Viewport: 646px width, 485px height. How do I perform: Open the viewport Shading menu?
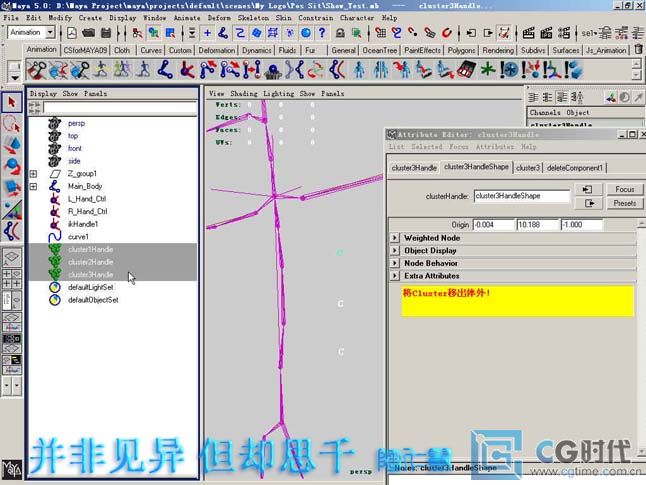tap(243, 94)
